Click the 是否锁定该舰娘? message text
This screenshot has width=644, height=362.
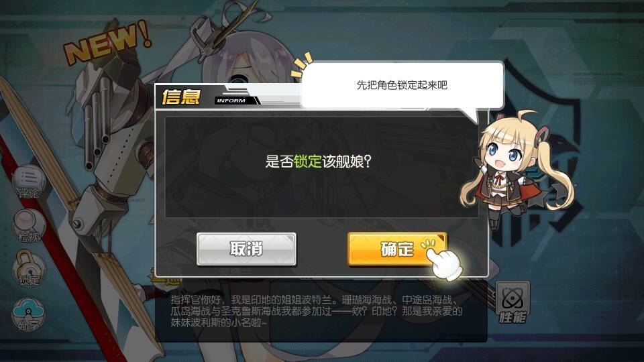tap(318, 162)
